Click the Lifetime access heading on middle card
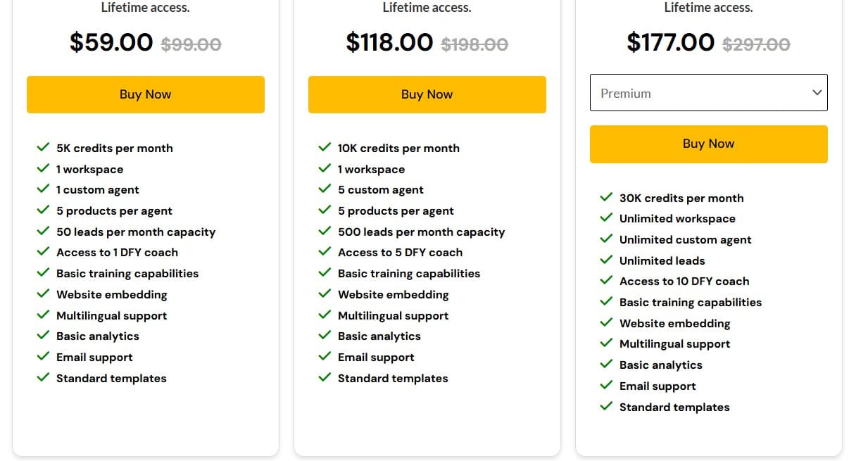The image size is (868, 461). (x=427, y=8)
